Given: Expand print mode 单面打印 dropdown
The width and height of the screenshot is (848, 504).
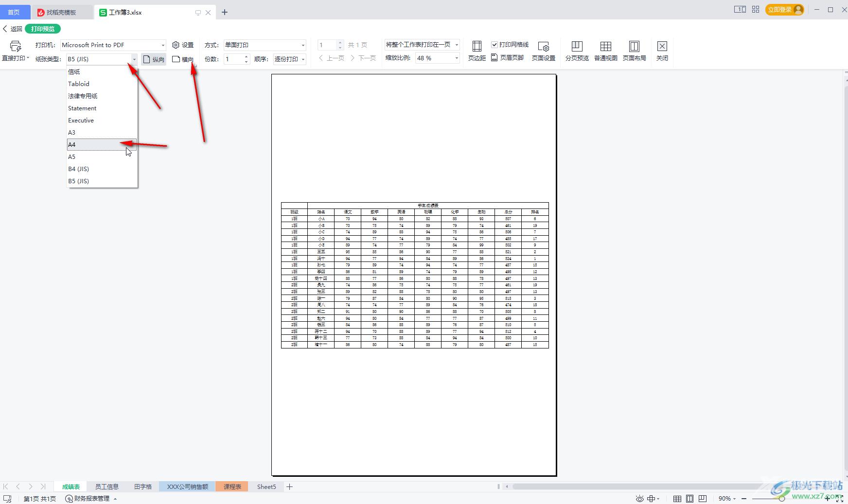Looking at the screenshot, I should coord(303,45).
